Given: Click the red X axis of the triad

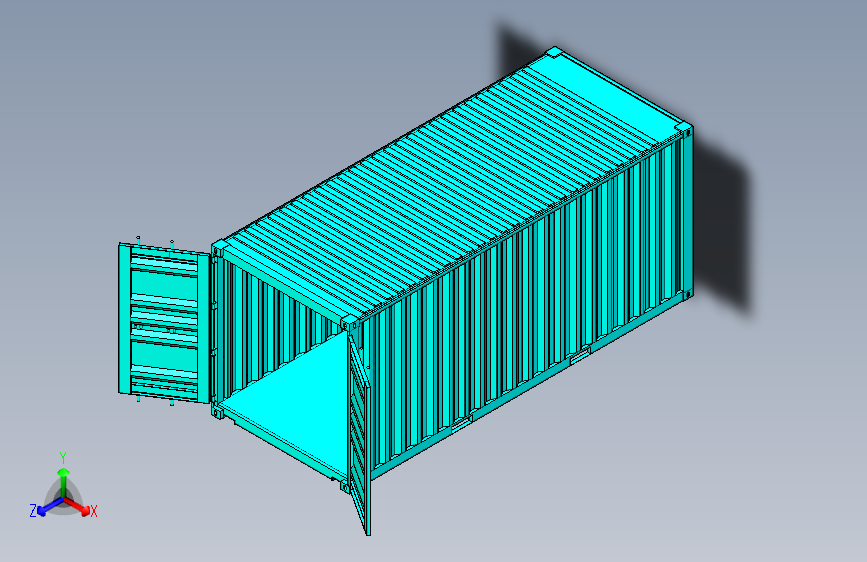Looking at the screenshot, I should (77, 506).
